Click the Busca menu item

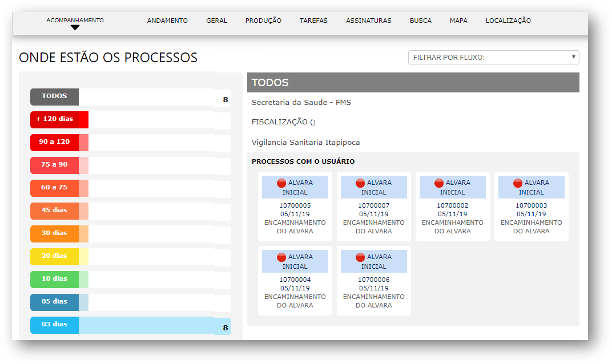[420, 21]
